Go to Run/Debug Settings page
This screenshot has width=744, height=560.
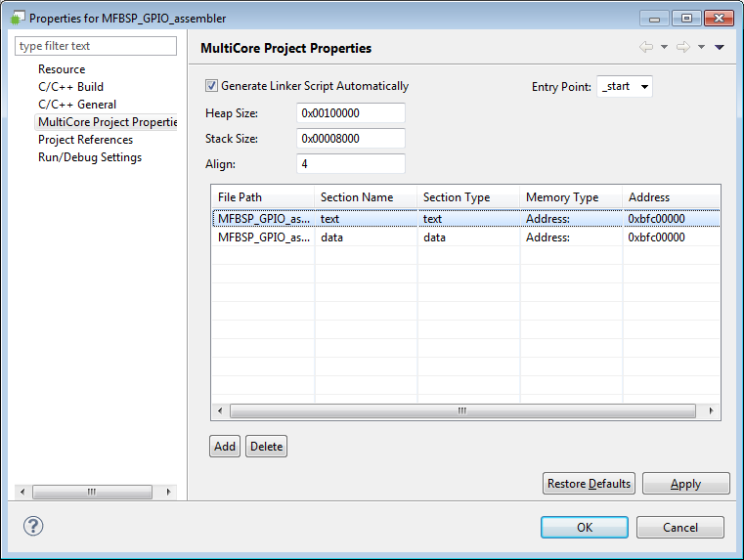point(90,157)
